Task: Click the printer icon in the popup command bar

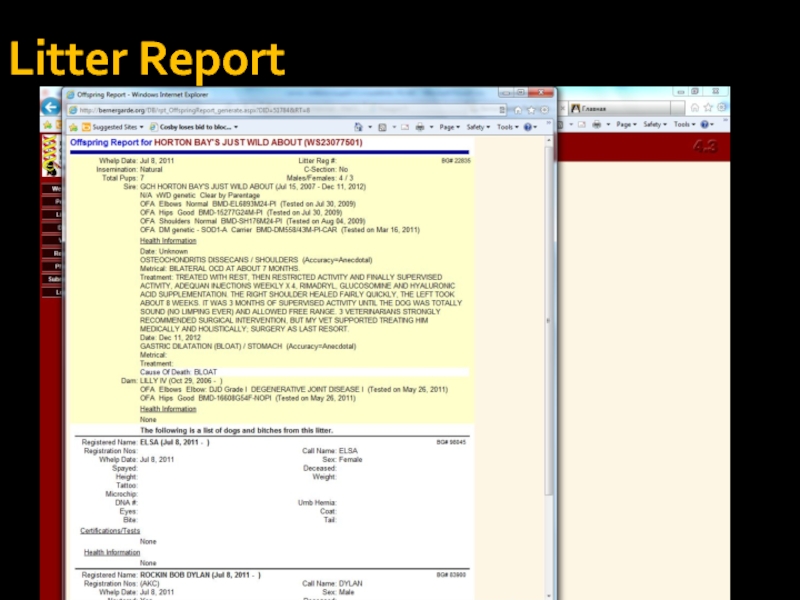Action: click(421, 127)
